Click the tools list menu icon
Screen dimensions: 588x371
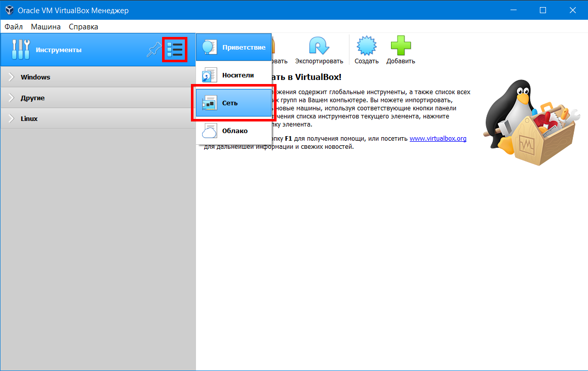(x=175, y=50)
